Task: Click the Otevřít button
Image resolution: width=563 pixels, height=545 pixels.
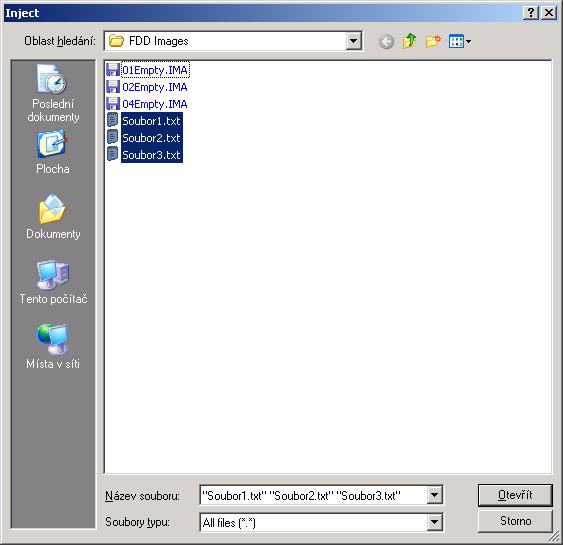Action: pos(515,495)
